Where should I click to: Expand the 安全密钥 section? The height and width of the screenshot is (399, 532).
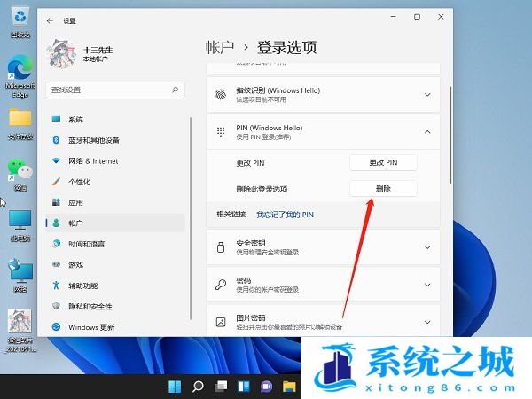pos(323,247)
